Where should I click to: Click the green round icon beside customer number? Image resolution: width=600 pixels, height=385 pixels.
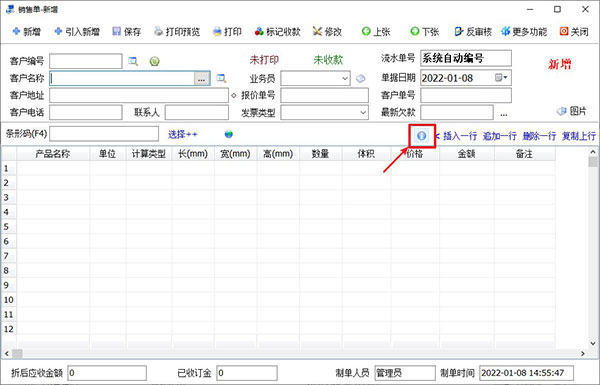pyautogui.click(x=155, y=61)
